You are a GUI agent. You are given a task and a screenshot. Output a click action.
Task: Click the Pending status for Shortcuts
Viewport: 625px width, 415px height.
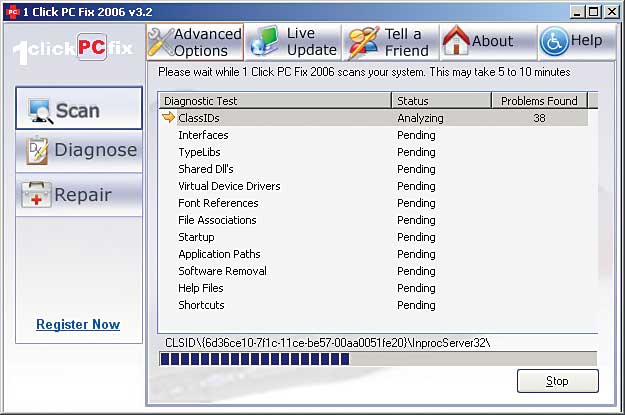click(416, 305)
